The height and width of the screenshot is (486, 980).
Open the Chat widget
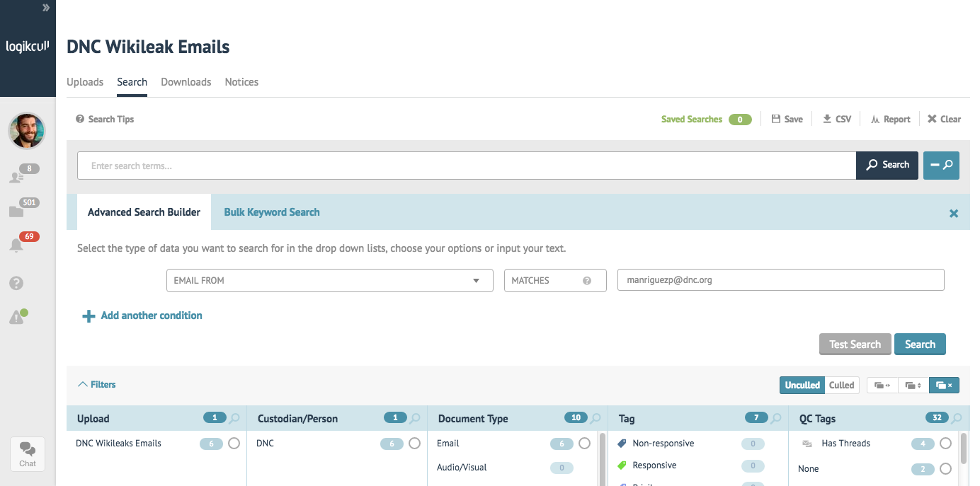click(28, 453)
